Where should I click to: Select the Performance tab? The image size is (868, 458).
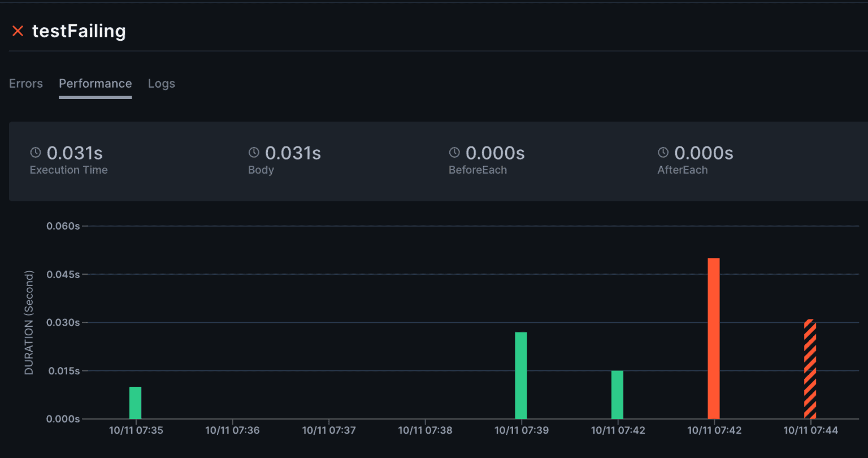tap(95, 84)
